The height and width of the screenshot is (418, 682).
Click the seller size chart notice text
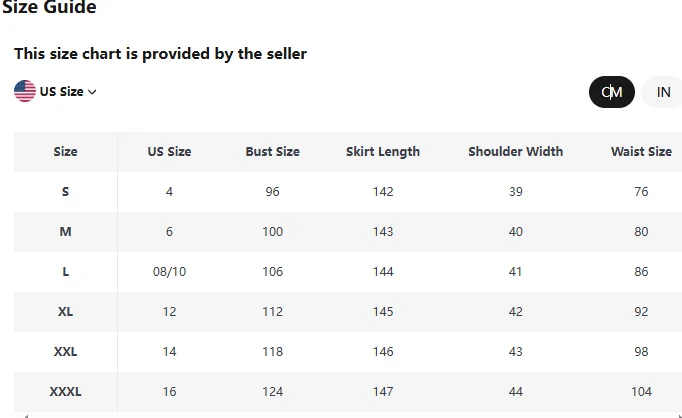[x=160, y=54]
